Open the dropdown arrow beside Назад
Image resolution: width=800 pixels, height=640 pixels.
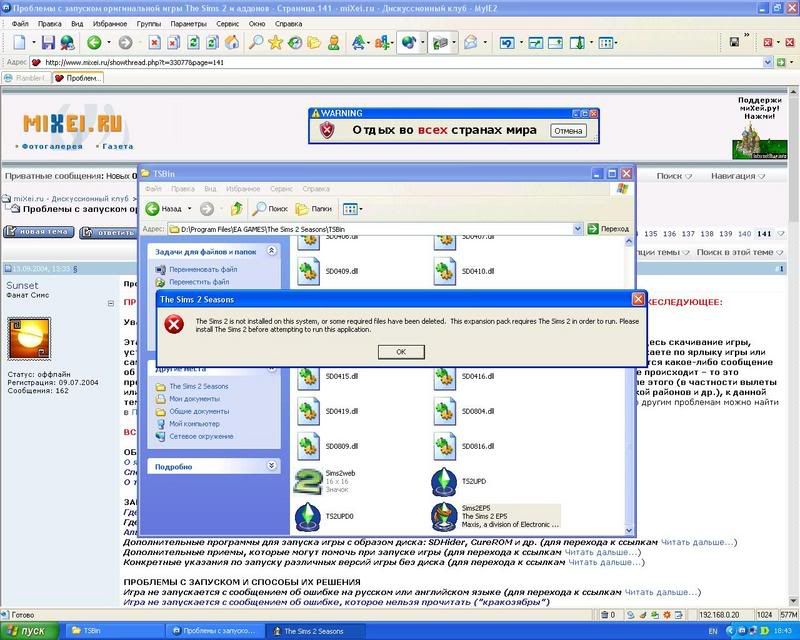coord(189,208)
